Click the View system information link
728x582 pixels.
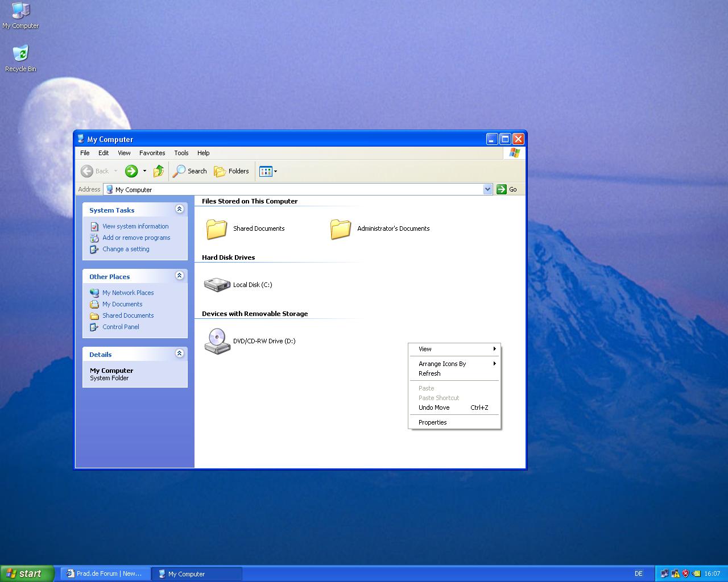(x=135, y=226)
